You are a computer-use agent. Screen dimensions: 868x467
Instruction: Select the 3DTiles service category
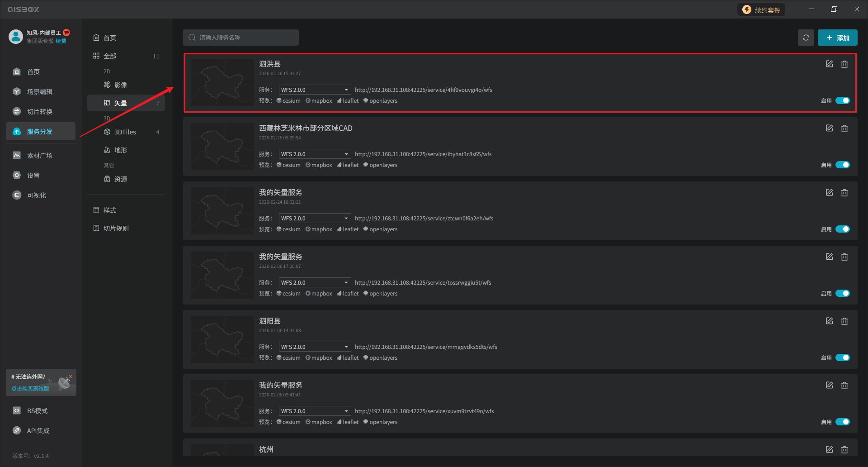click(125, 132)
